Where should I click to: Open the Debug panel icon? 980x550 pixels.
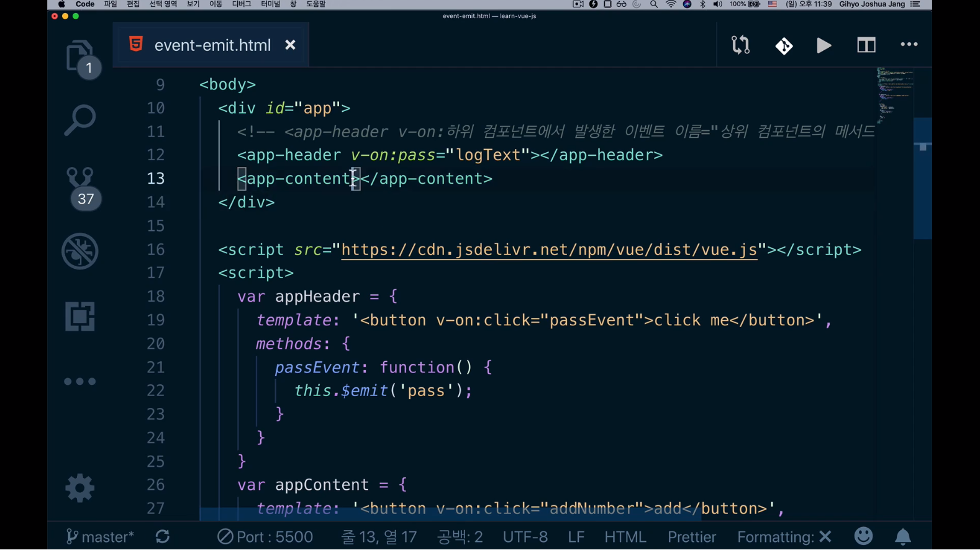tap(79, 251)
